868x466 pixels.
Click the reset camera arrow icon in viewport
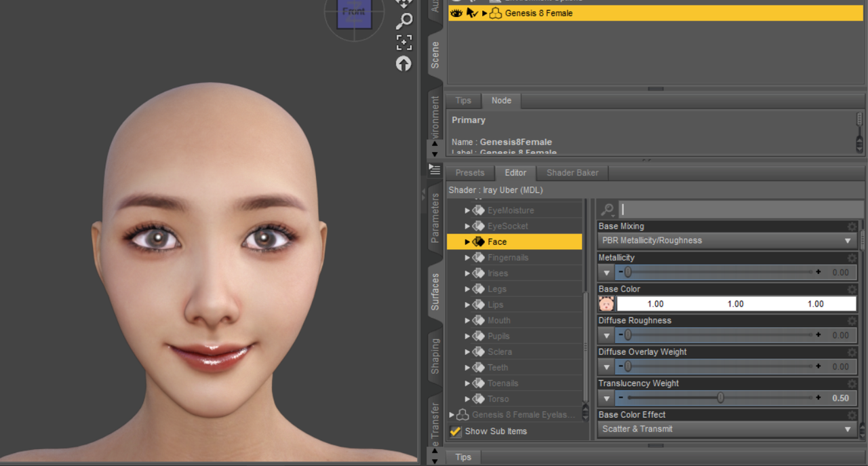click(x=403, y=64)
